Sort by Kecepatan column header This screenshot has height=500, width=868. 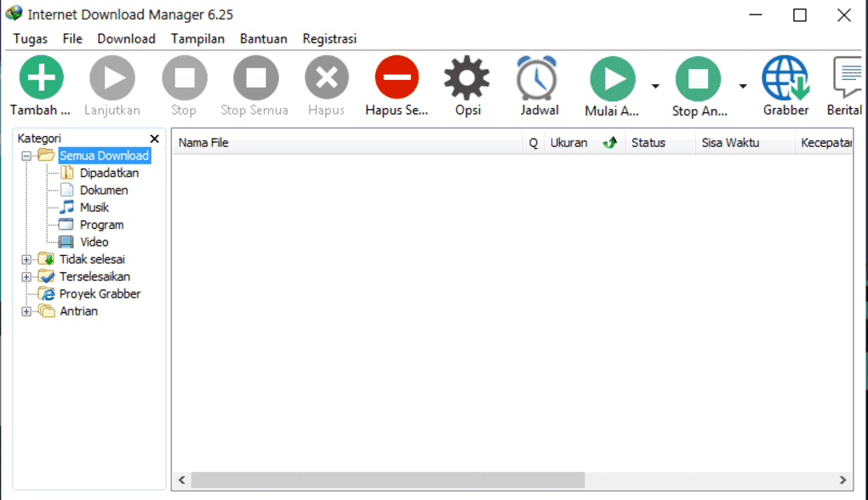pos(824,143)
